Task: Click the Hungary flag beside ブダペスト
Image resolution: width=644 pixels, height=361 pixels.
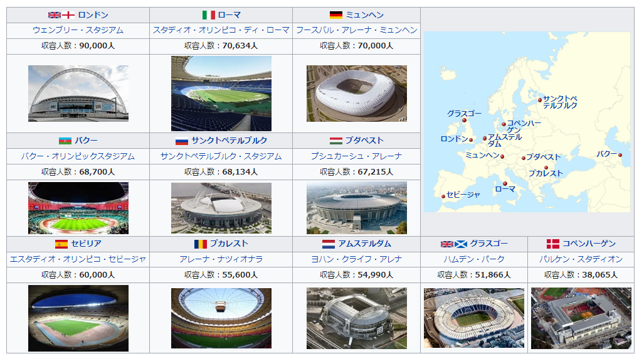Action: 336,141
